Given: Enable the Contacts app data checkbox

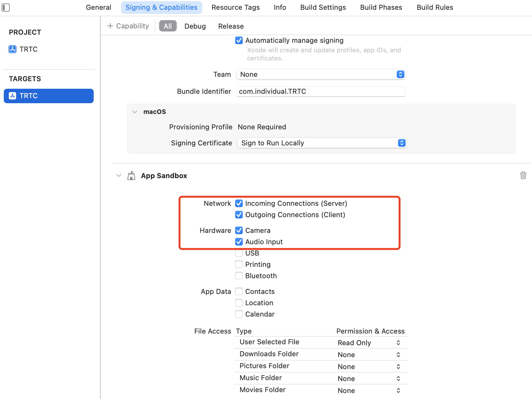Looking at the screenshot, I should (239, 291).
